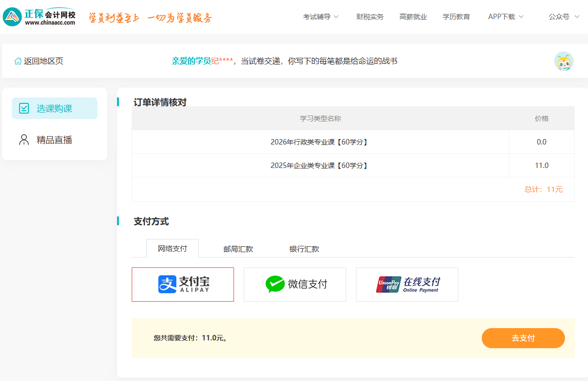Open the user avatar cartoon icon
The image size is (588, 381).
[564, 61]
